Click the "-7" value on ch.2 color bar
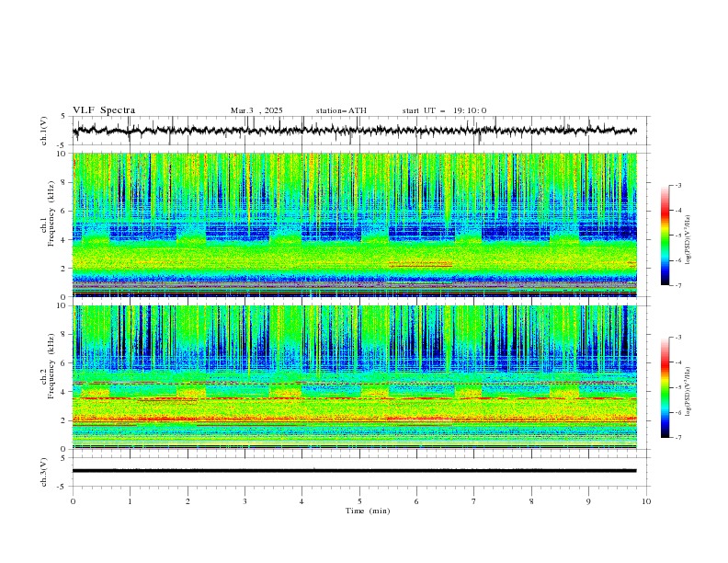Image resolution: width=728 pixels, height=563 pixels. click(x=678, y=437)
